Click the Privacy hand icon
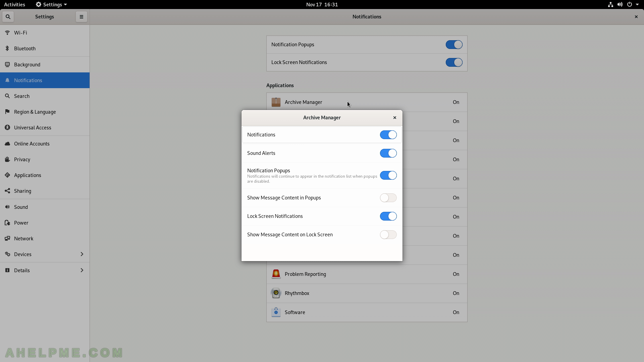The image size is (644, 362). click(x=7, y=159)
